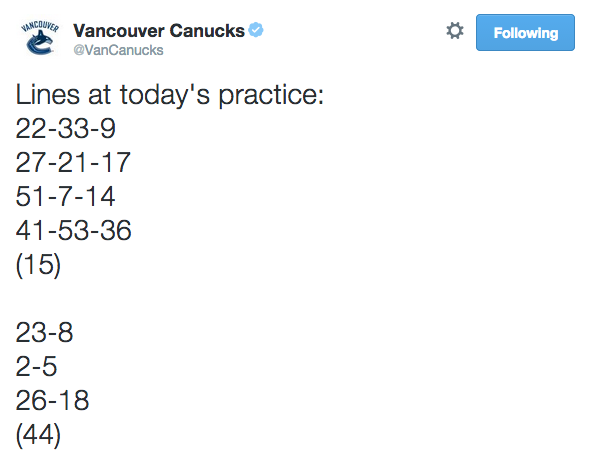589x458 pixels.
Task: Open the Canucks orca logo avatar
Action: tap(40, 38)
